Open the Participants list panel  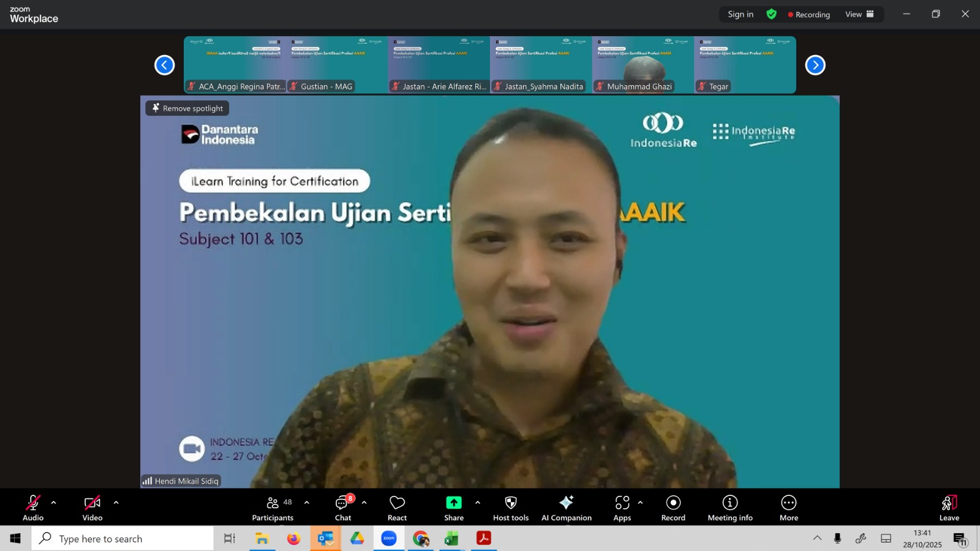point(273,508)
